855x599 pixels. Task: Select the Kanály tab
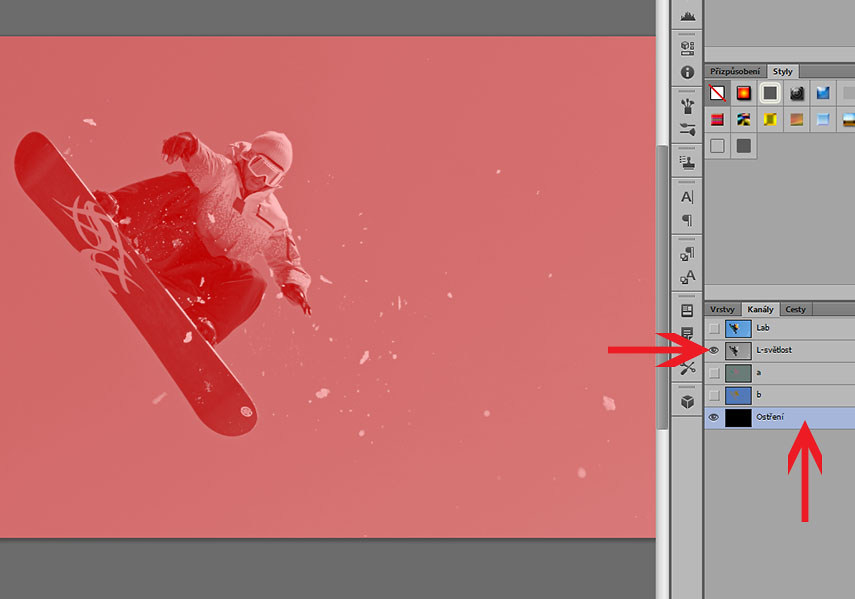click(760, 310)
